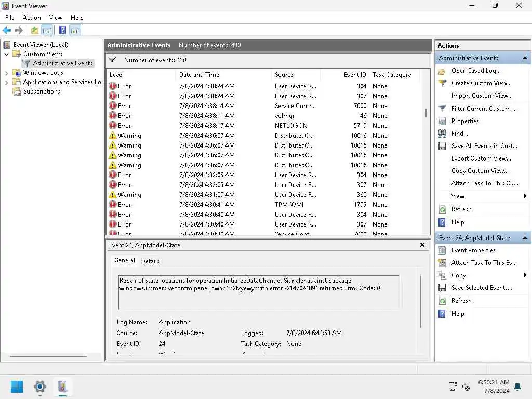Click the blue Help toolbar icon
Image resolution: width=532 pixels, height=399 pixels.
coord(62,31)
